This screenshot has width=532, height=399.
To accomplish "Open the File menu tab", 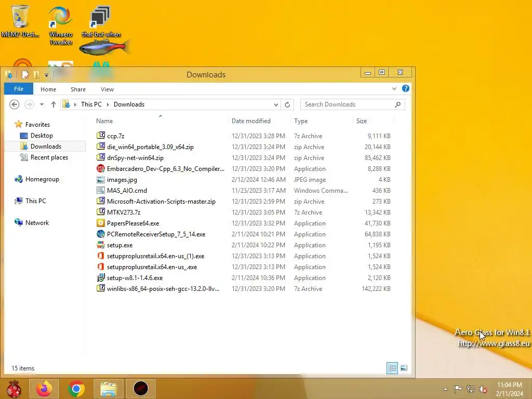I will click(x=19, y=89).
